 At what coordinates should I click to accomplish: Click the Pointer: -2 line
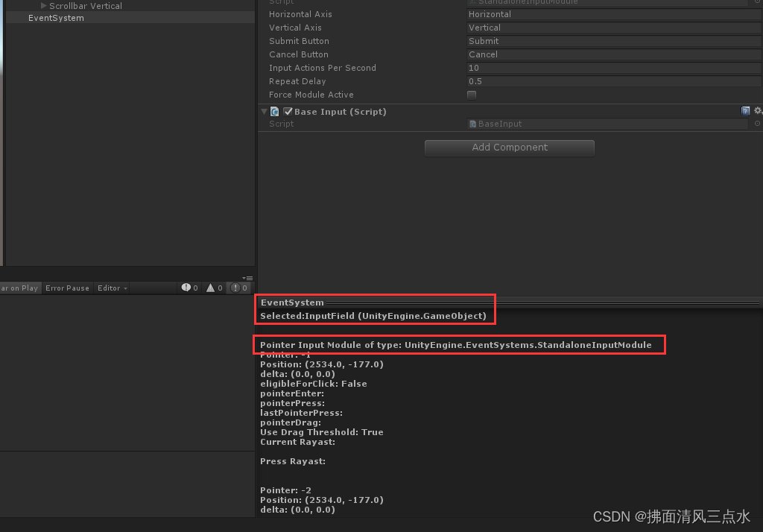click(285, 490)
